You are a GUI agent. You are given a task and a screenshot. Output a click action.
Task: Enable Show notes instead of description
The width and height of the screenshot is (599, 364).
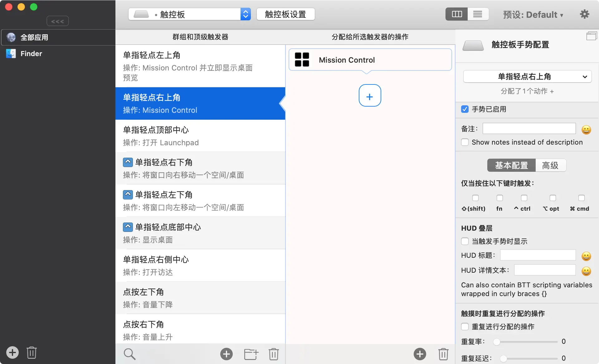coord(465,142)
